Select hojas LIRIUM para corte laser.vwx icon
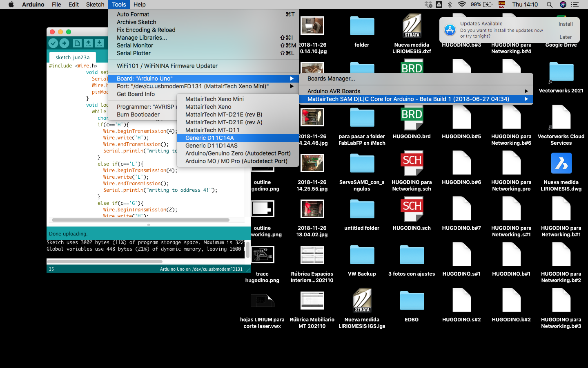 pos(262,301)
